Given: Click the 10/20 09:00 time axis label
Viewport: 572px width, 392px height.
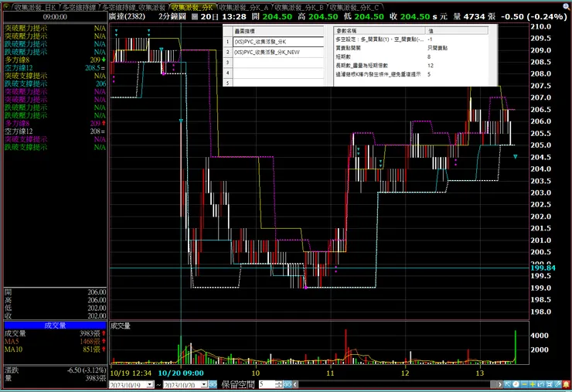Looking at the screenshot, I should point(181,373).
